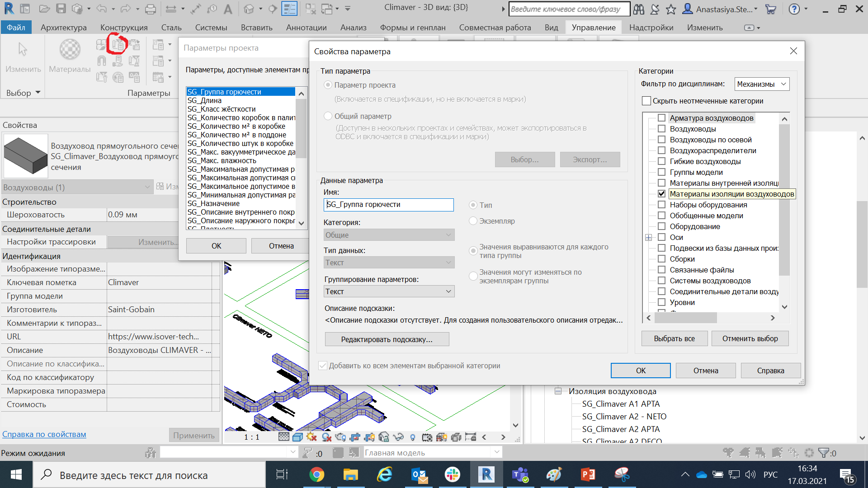
Task: Select the Экземпляр radio button
Action: (x=473, y=221)
